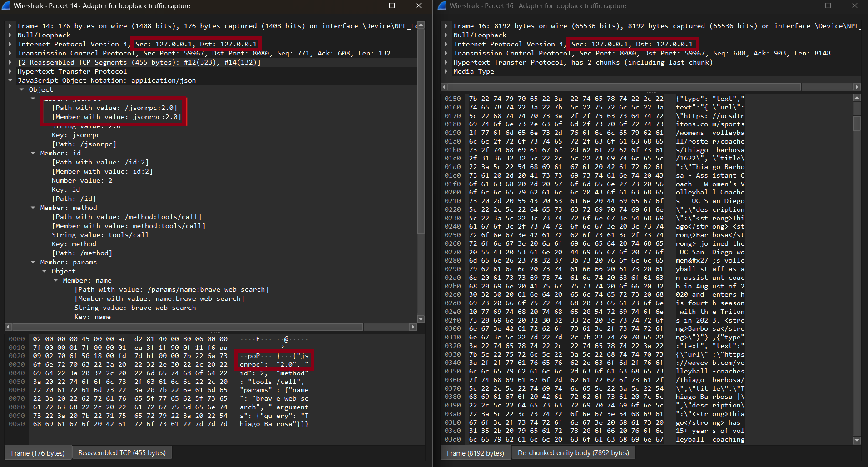
Task: Expand the Media Type node
Action: pyautogui.click(x=446, y=71)
